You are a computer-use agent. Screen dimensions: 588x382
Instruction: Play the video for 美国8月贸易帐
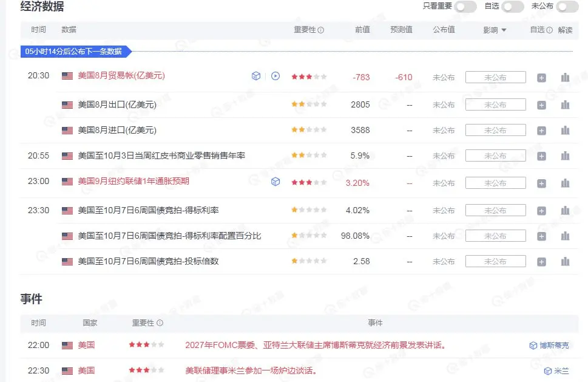click(275, 76)
